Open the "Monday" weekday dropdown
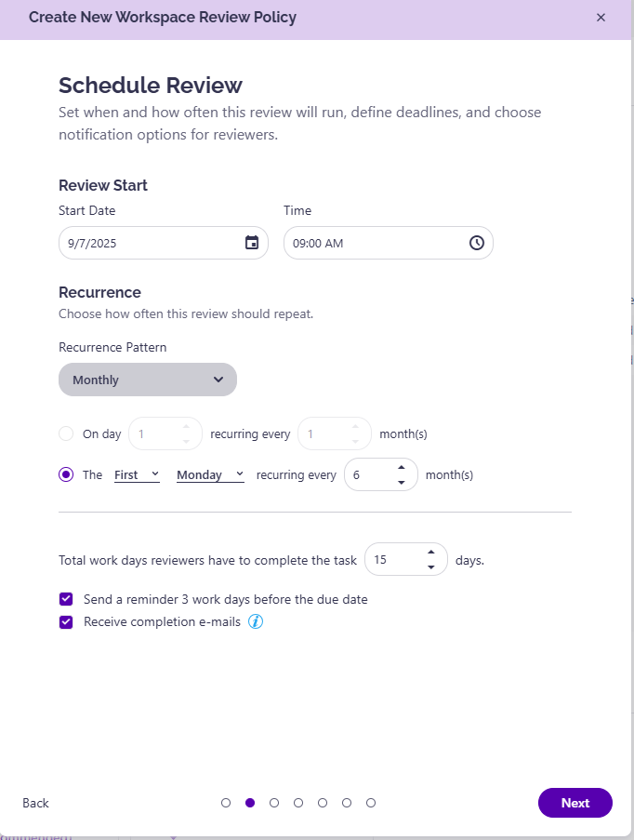634x840 pixels. click(210, 474)
